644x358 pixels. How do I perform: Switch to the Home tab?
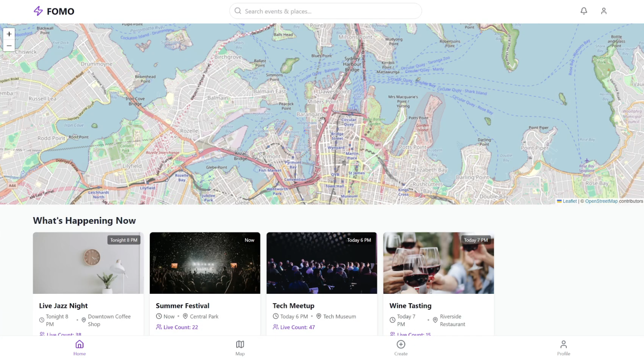tap(80, 348)
